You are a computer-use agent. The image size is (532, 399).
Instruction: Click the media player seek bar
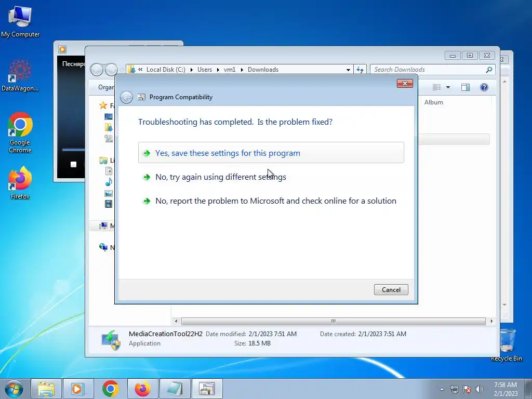(73, 150)
